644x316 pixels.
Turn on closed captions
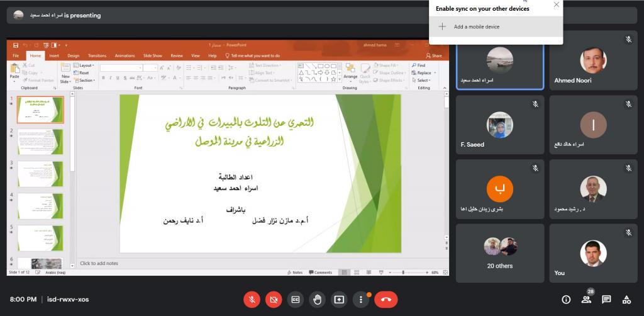click(296, 300)
